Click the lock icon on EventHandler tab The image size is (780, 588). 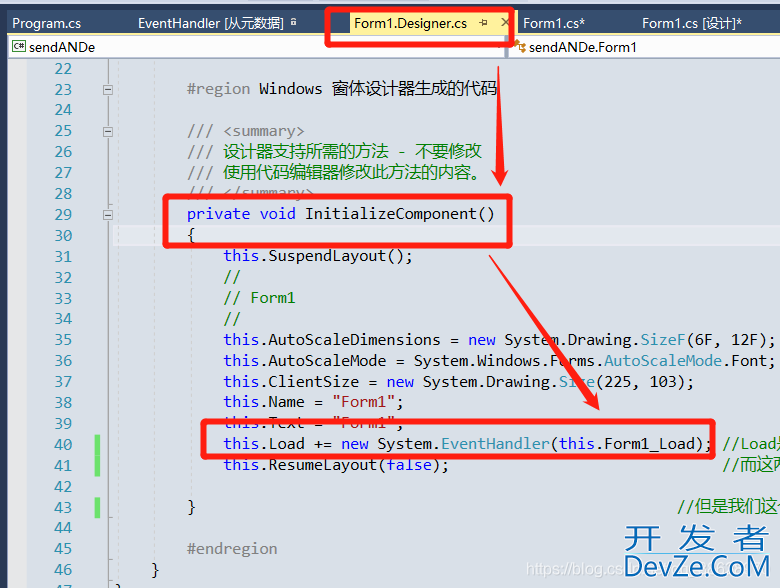click(293, 22)
